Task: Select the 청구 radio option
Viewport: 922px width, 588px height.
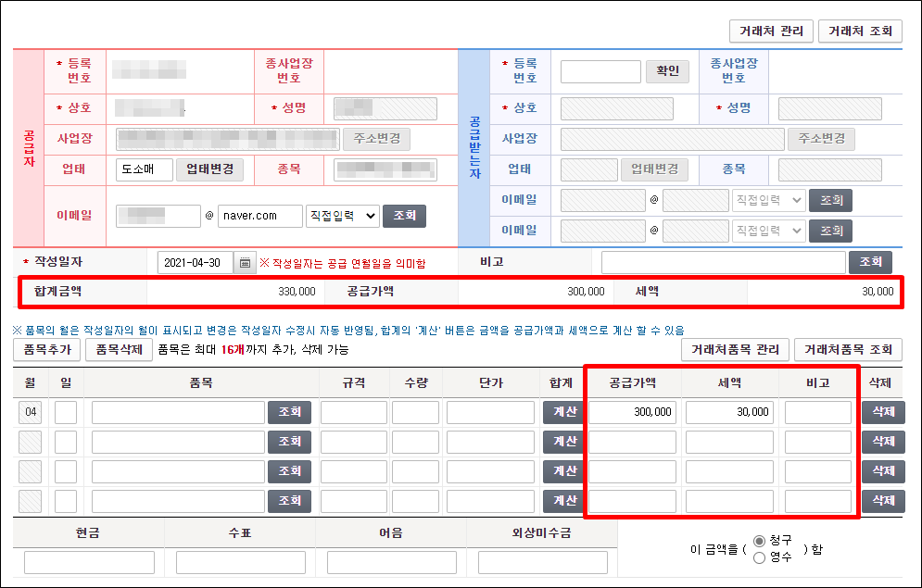Action: (759, 541)
